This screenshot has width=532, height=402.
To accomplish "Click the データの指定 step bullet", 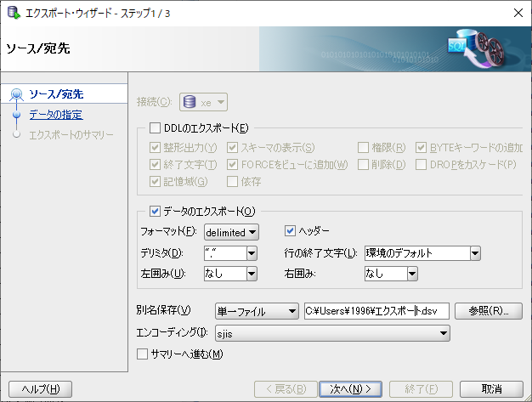I will point(16,115).
